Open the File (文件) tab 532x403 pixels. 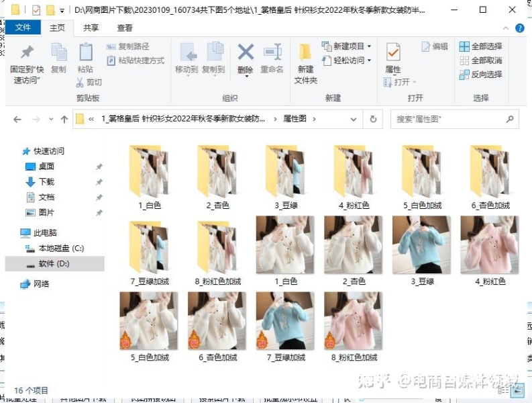(23, 28)
